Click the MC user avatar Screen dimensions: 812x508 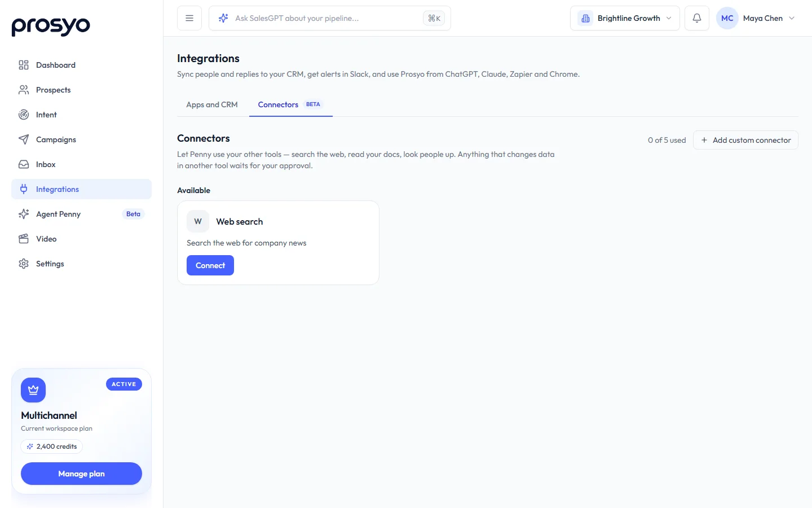pyautogui.click(x=727, y=18)
